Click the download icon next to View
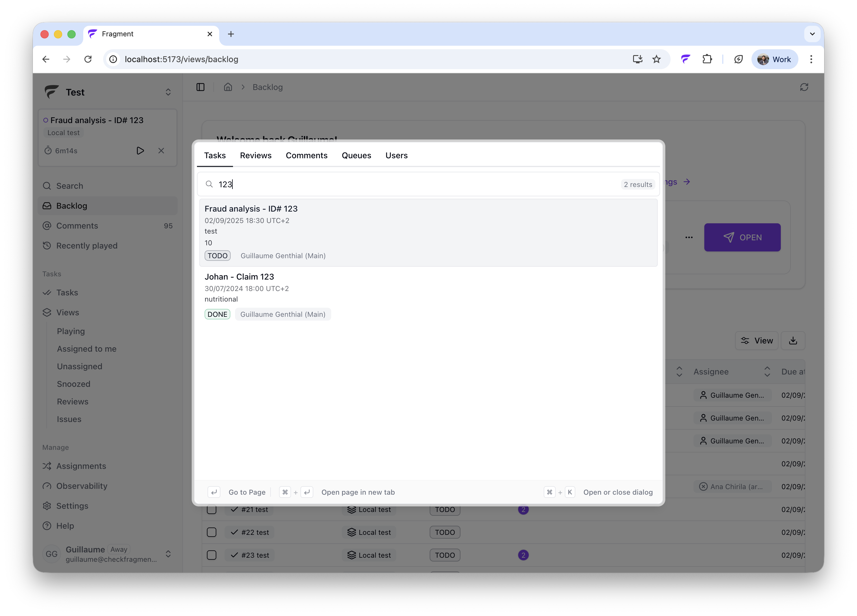Image resolution: width=857 pixels, height=616 pixels. [793, 341]
